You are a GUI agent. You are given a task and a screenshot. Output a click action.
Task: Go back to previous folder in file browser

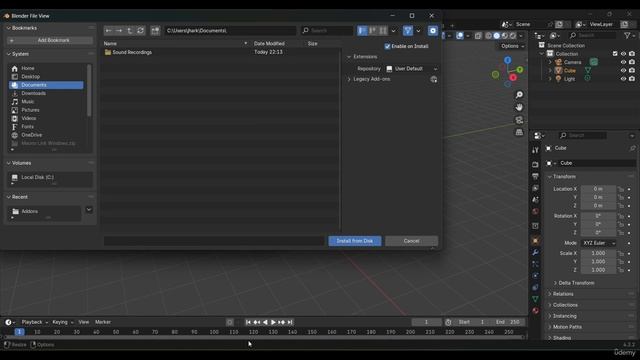tap(109, 31)
